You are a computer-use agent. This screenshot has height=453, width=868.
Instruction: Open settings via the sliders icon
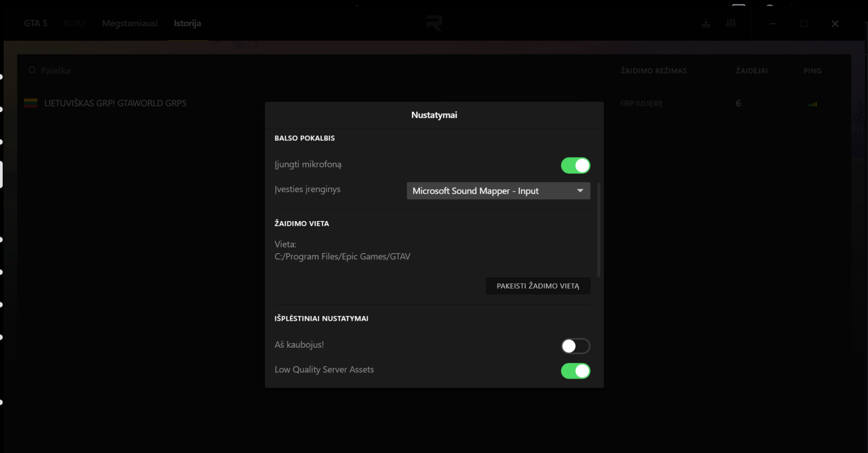731,23
